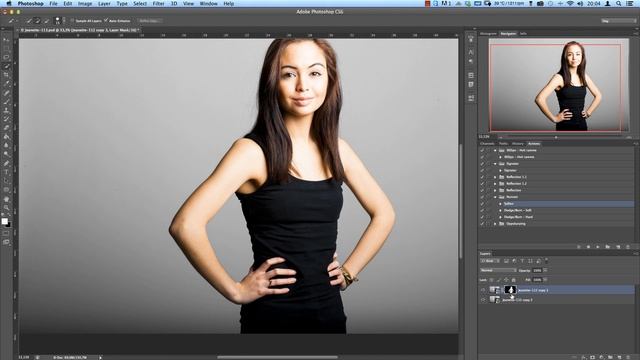Expand the Reflection 1.1 action set
This screenshot has height=360, width=640.
[x=495, y=177]
